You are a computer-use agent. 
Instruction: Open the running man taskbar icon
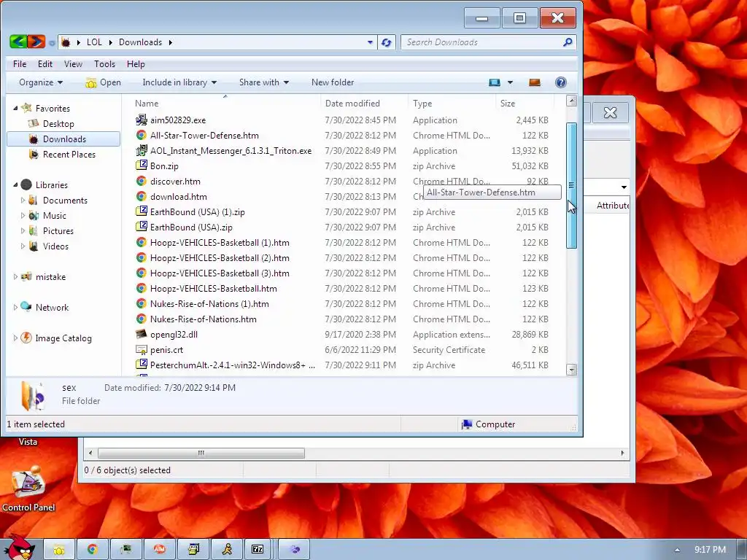[x=228, y=550]
